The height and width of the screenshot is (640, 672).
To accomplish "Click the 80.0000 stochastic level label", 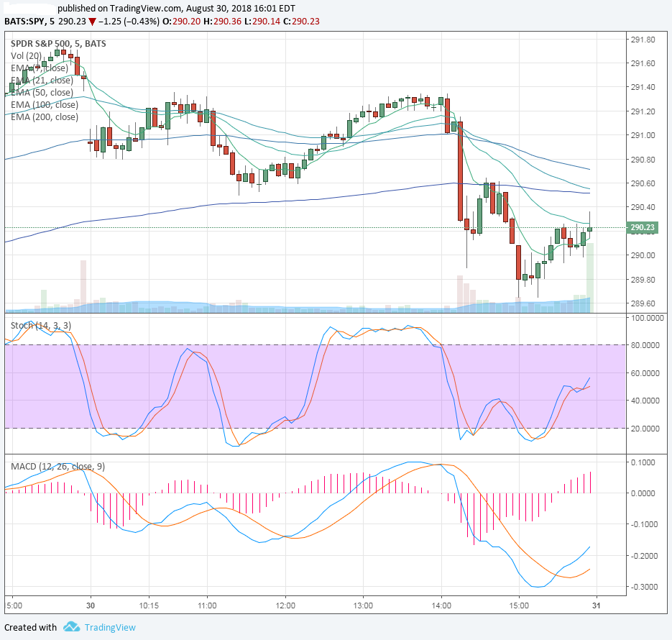I will coord(645,345).
